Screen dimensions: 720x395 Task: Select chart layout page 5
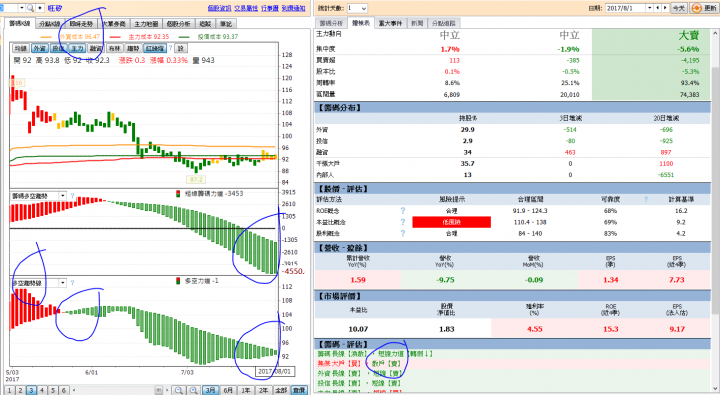pos(53,390)
